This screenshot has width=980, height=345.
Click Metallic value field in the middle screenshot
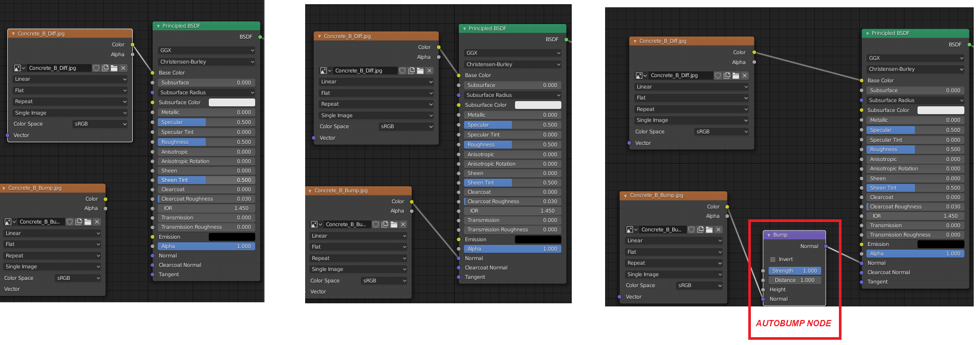click(513, 115)
